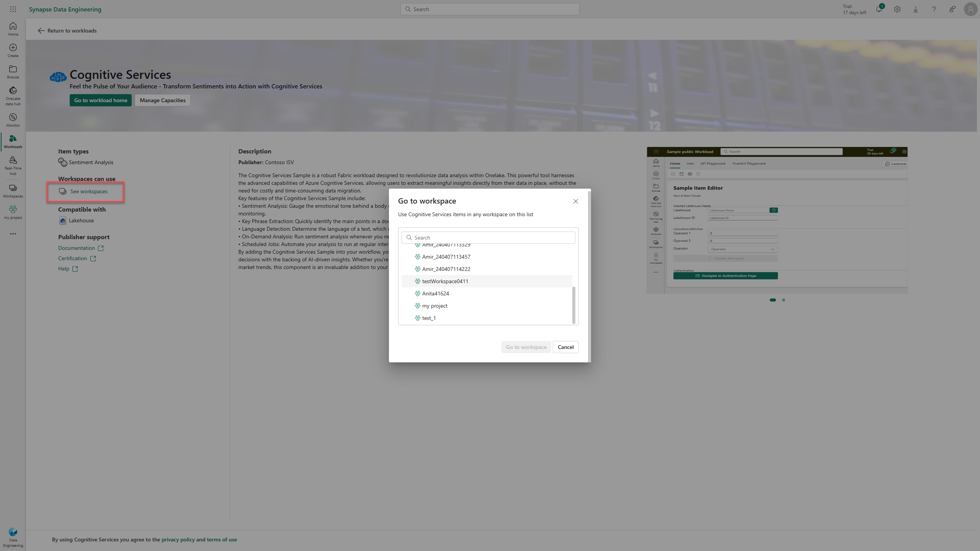The width and height of the screenshot is (980, 551).
Task: Open the notifications bell
Action: [x=879, y=9]
